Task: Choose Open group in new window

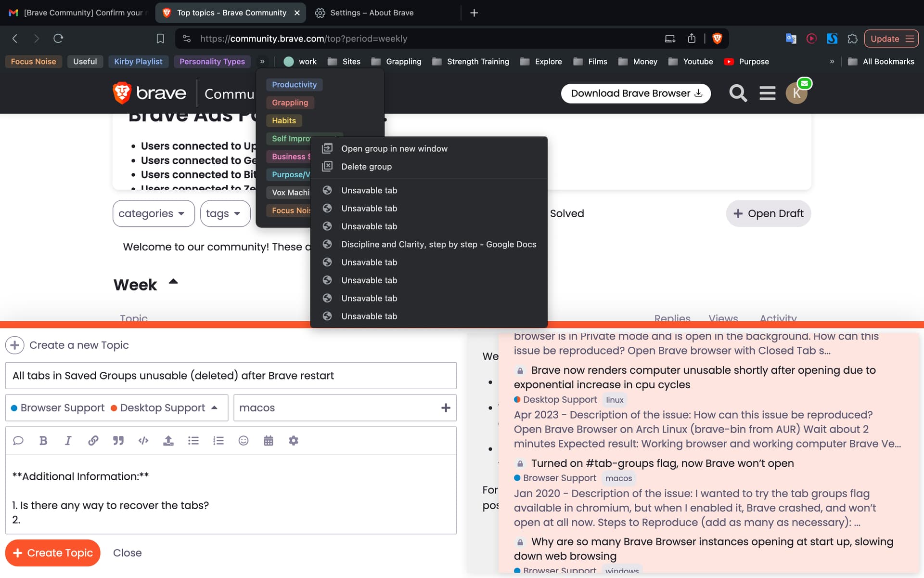Action: tap(394, 149)
